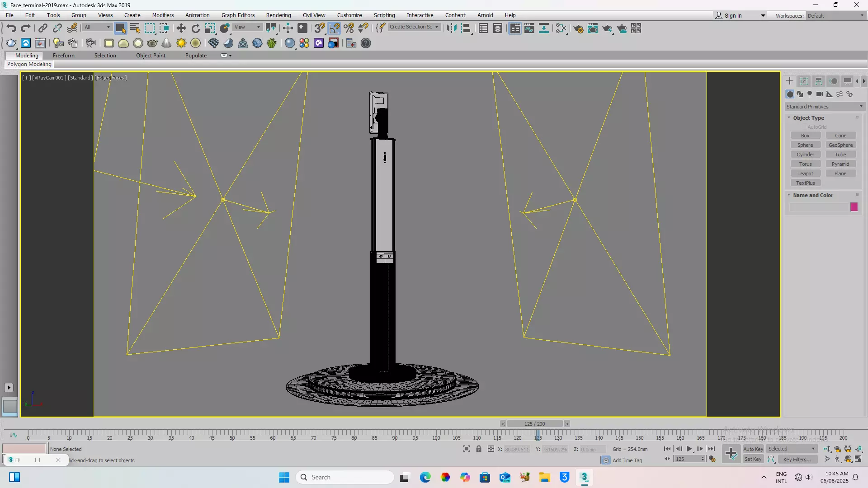Click the Select and Rotate tool
868x488 pixels.
(x=195, y=28)
